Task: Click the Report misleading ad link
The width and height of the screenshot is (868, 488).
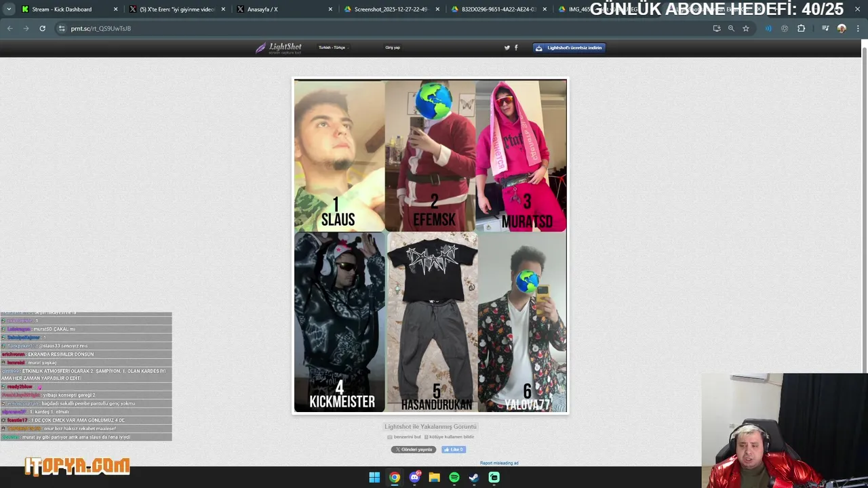Action: (x=499, y=463)
